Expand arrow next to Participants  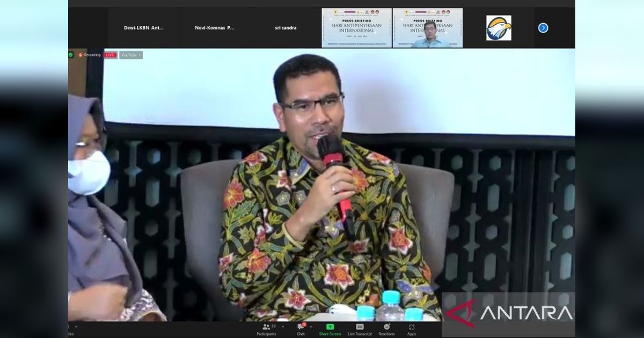[x=283, y=327]
